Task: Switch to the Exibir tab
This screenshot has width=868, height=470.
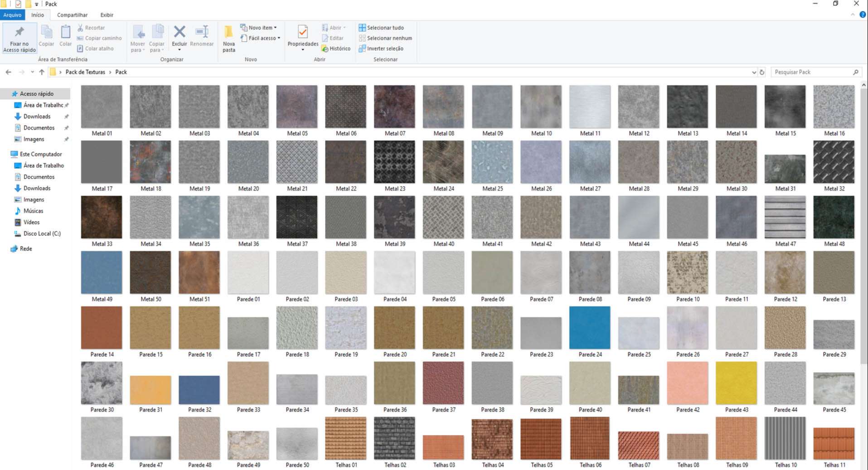Action: [107, 15]
